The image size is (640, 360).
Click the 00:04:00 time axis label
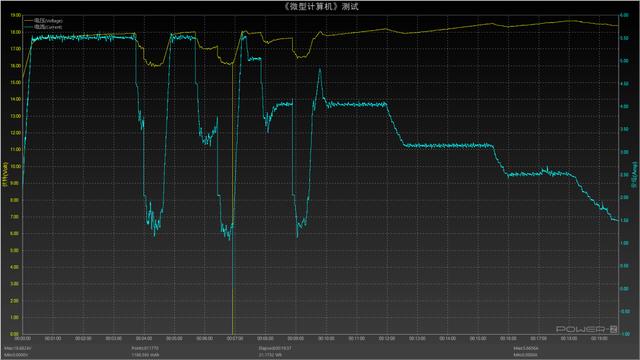[x=144, y=338]
